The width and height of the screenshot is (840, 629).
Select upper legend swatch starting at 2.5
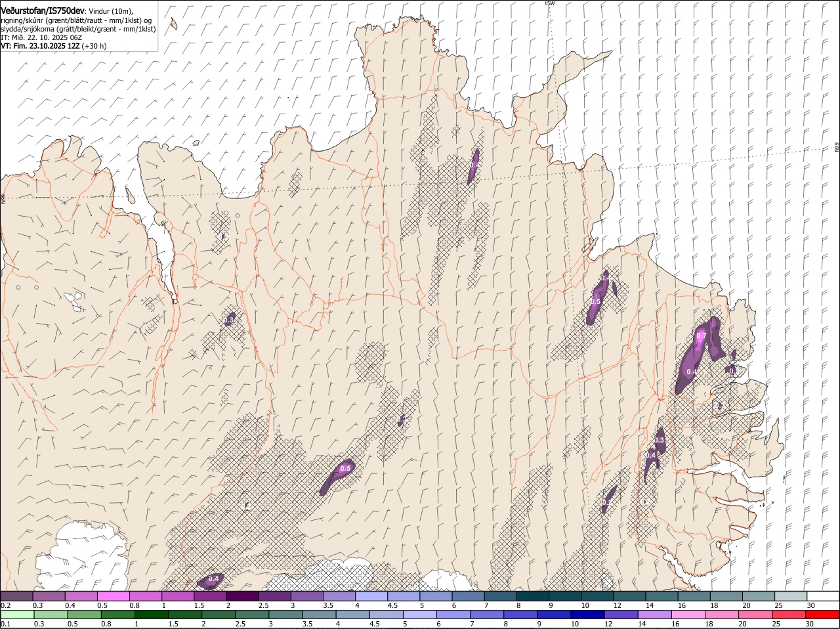pos(274,596)
